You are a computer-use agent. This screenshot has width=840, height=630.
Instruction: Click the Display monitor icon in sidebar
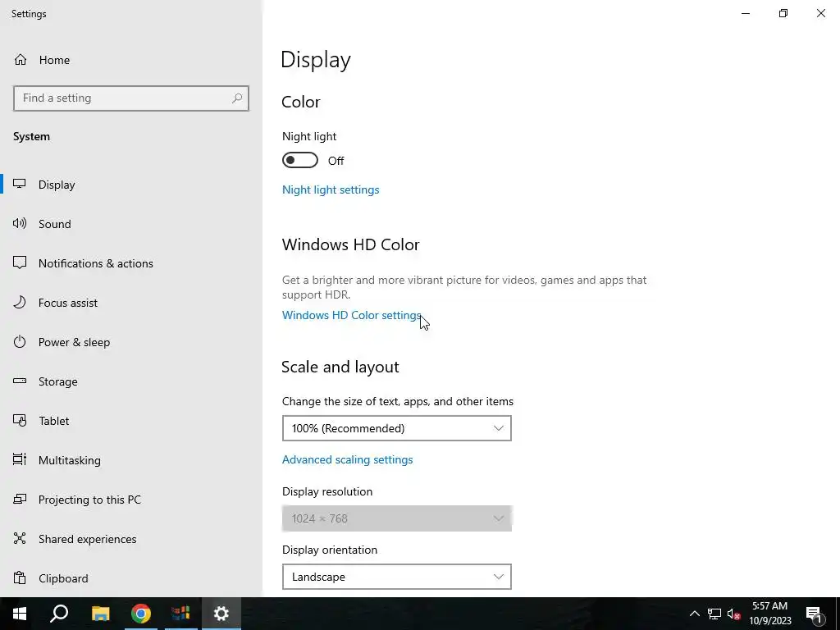click(20, 185)
